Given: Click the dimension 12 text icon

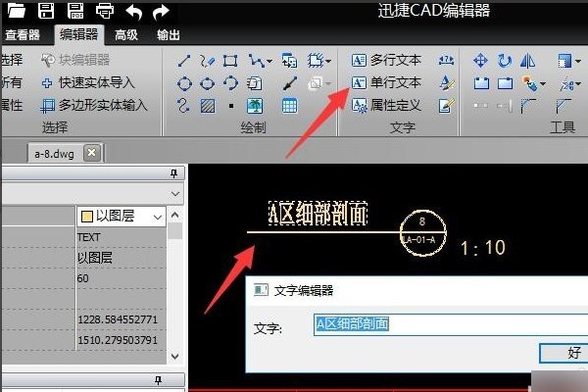Looking at the screenshot, I should point(446,60).
